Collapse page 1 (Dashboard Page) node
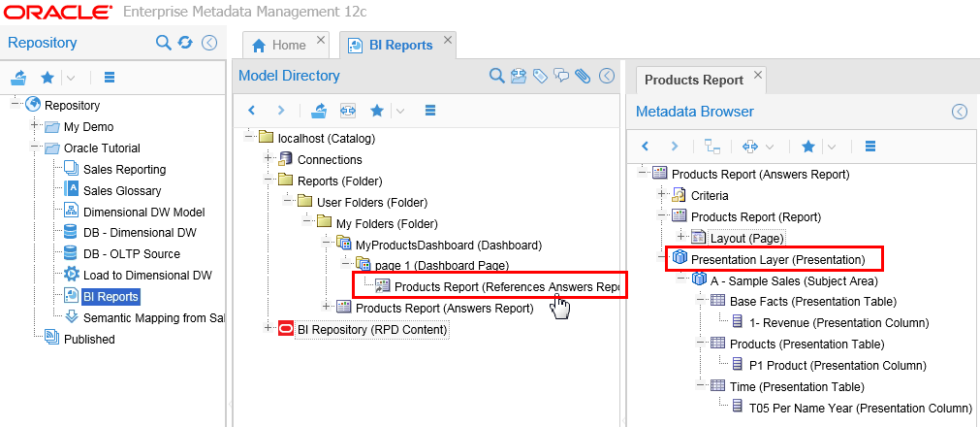The height and width of the screenshot is (427, 980). [x=346, y=264]
